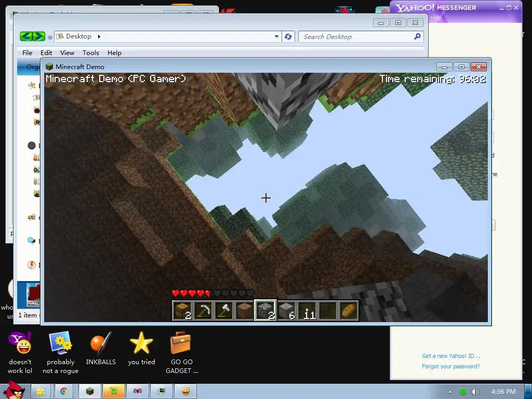
Task: Select the lightning bolt sidebar item
Action: 32,264
